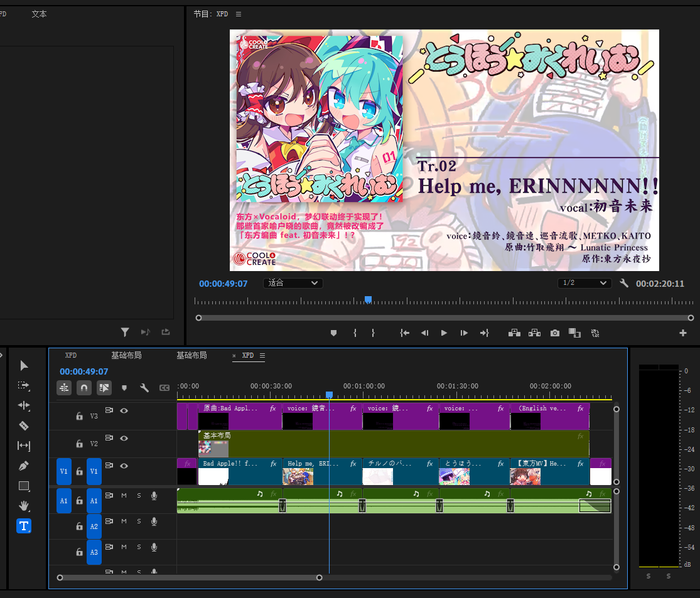Image resolution: width=700 pixels, height=598 pixels.
Task: Open the XFD sequence panel menu
Action: tap(262, 356)
